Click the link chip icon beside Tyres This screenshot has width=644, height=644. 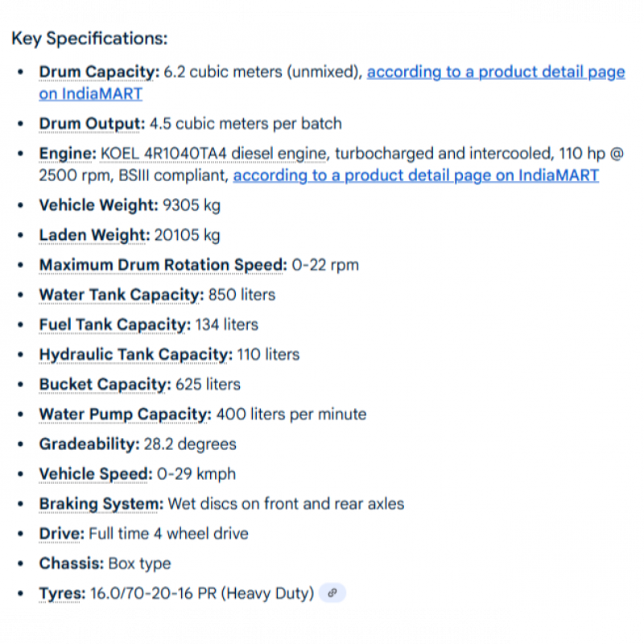pyautogui.click(x=332, y=593)
